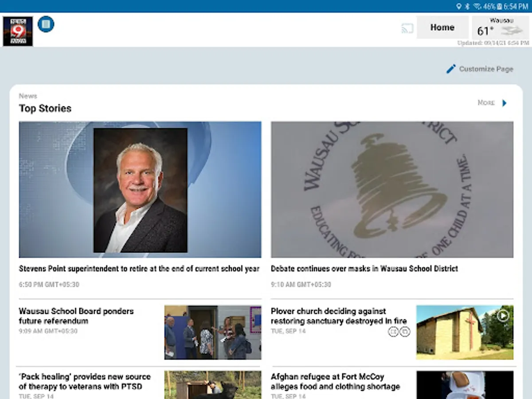Tap the Bluetooth icon in status bar
Viewport: 532px width, 399px height.
(467, 6)
